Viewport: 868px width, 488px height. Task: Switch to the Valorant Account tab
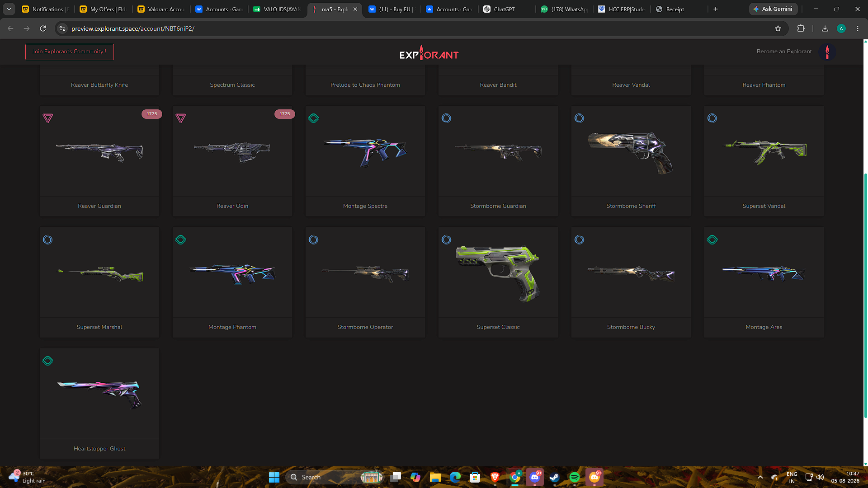coord(161,9)
